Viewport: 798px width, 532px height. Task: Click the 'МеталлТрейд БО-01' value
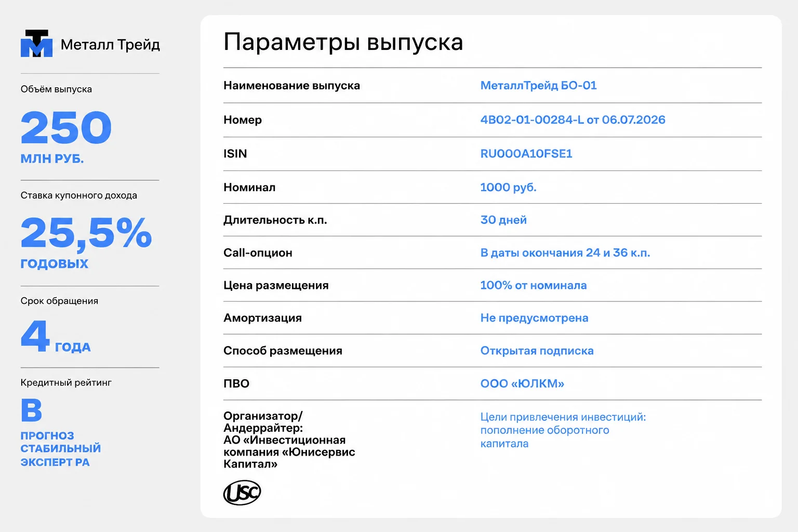pos(538,85)
